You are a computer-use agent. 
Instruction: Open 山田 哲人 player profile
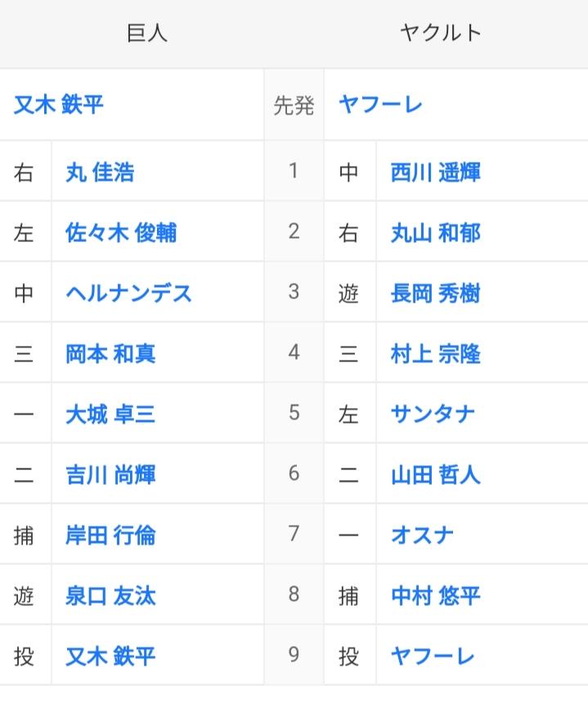[x=436, y=474]
